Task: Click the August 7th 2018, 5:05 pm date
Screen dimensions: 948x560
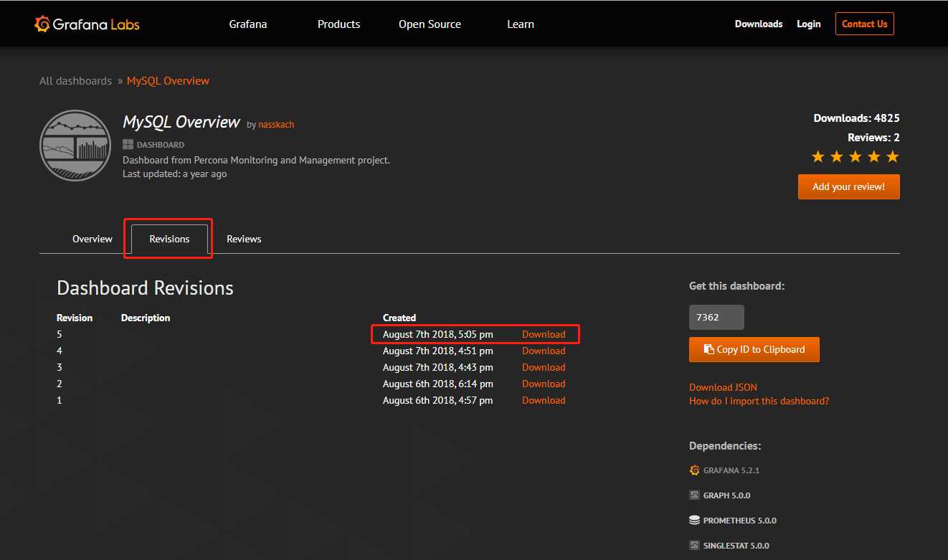Action: [438, 334]
